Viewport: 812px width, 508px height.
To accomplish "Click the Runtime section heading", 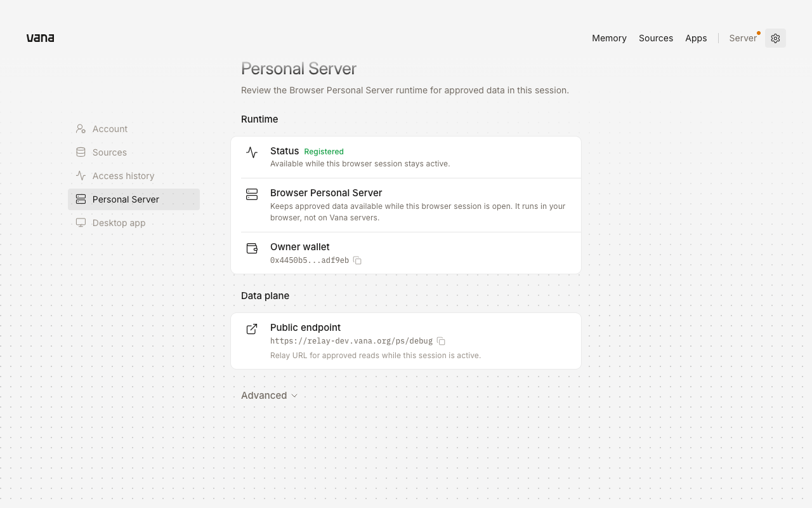I will pos(259,119).
